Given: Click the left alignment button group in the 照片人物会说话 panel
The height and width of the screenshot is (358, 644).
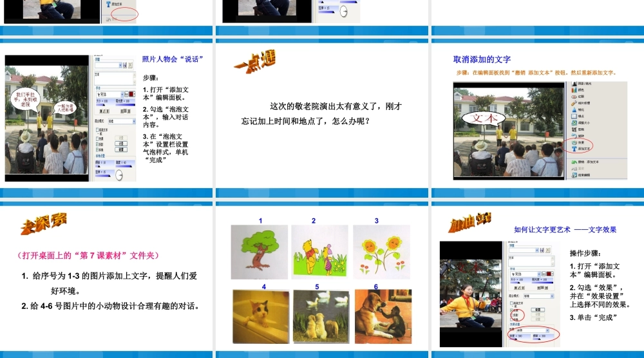Looking at the screenshot, I should click(104, 111).
